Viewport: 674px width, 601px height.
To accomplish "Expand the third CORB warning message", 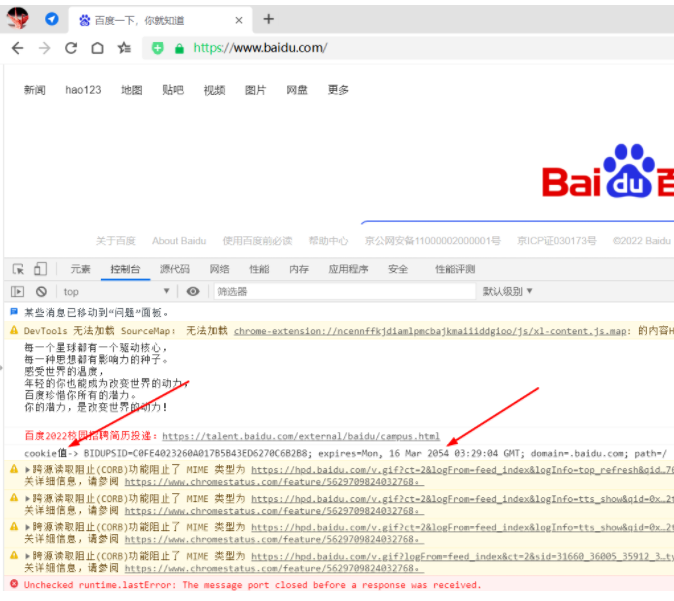I will click(28, 527).
